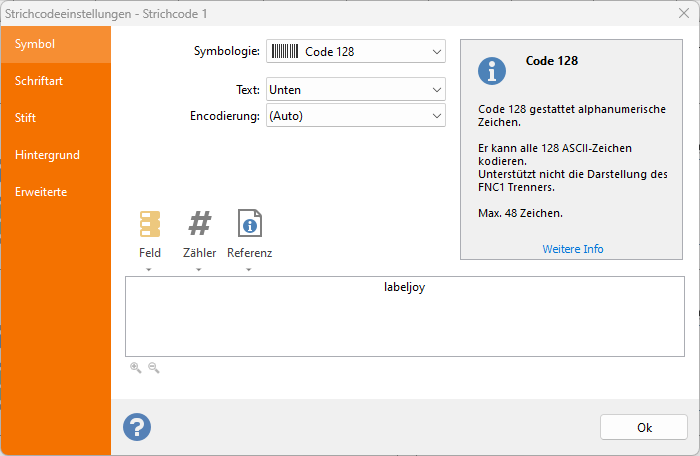Click the zoom out magnifier icon
This screenshot has width=700, height=456.
click(153, 368)
